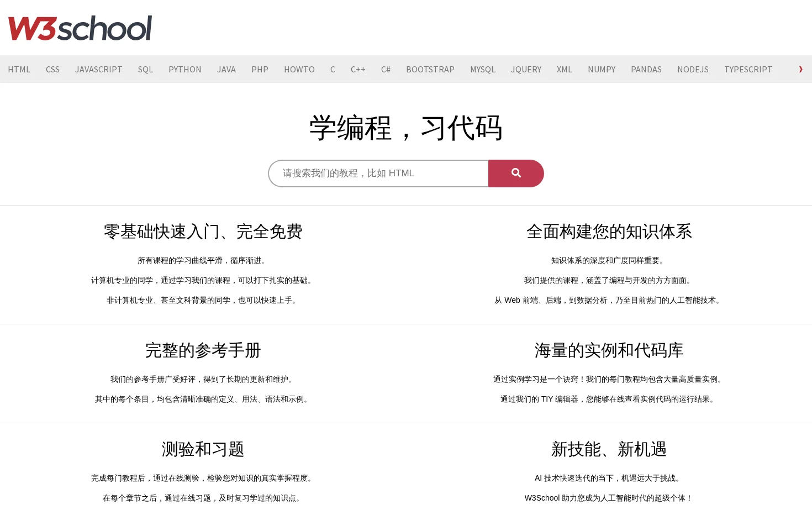Open the HTML tutorial menu item
The width and height of the screenshot is (812, 510).
pyautogui.click(x=19, y=70)
